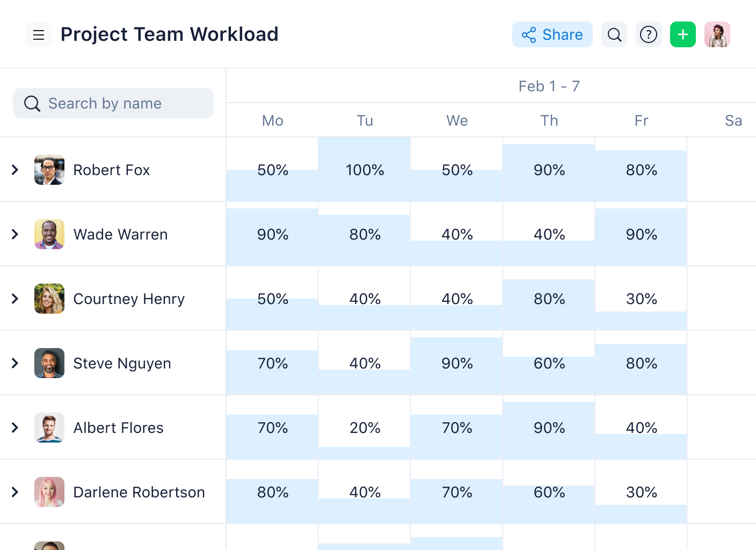
Task: Click Robert Fox's avatar photo
Action: (49, 170)
